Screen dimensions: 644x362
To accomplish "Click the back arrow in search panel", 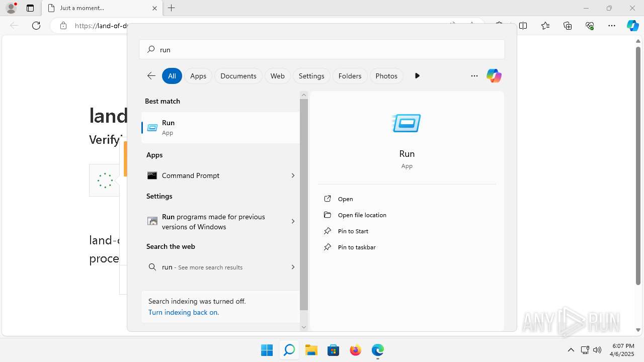I will coord(151,76).
